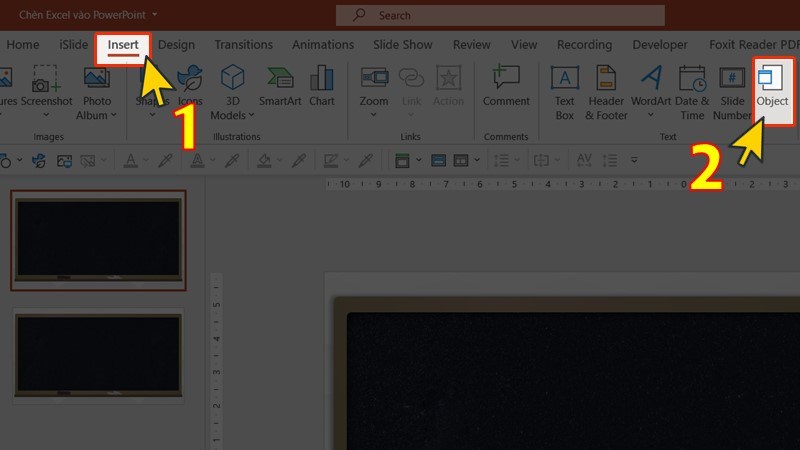800x450 pixels.
Task: Expand the Zoom dropdown in Links group
Action: 374,92
